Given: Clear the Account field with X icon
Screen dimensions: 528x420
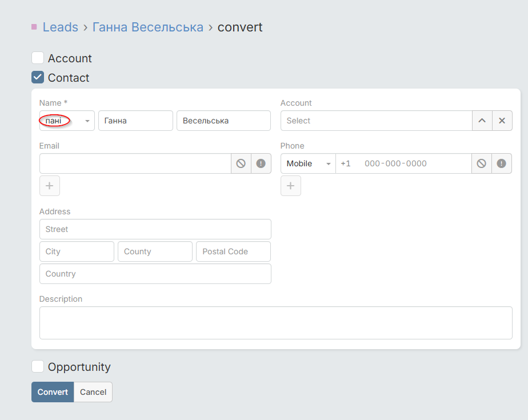Looking at the screenshot, I should 502,121.
